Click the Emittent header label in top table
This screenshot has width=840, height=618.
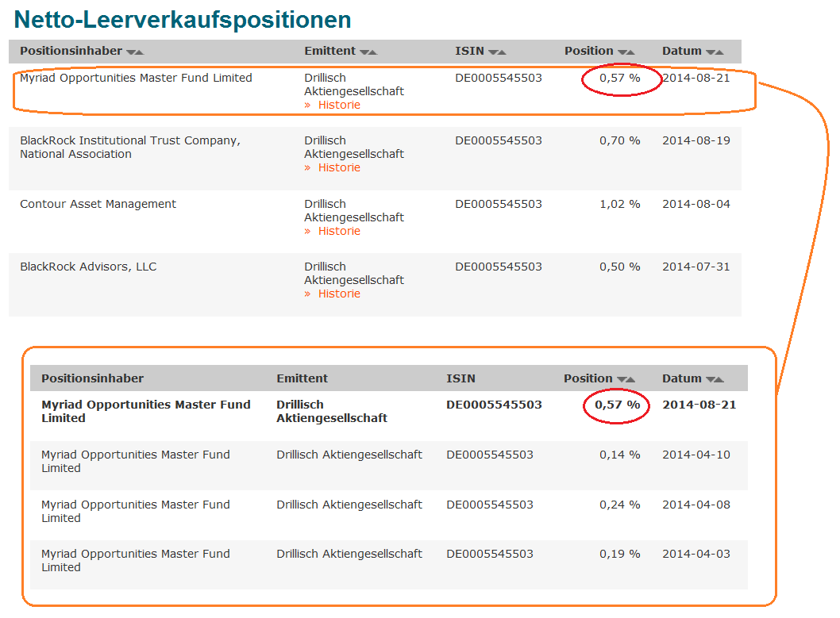(330, 51)
